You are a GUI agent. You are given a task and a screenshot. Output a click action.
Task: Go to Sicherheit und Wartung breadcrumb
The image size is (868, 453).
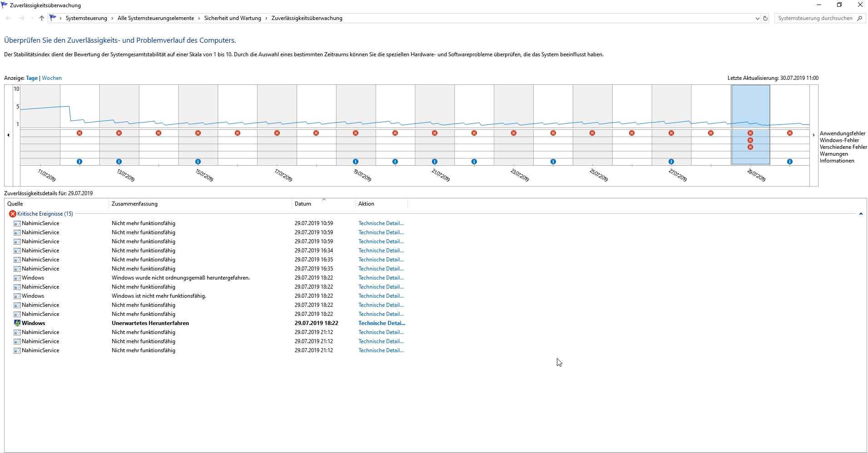(233, 18)
